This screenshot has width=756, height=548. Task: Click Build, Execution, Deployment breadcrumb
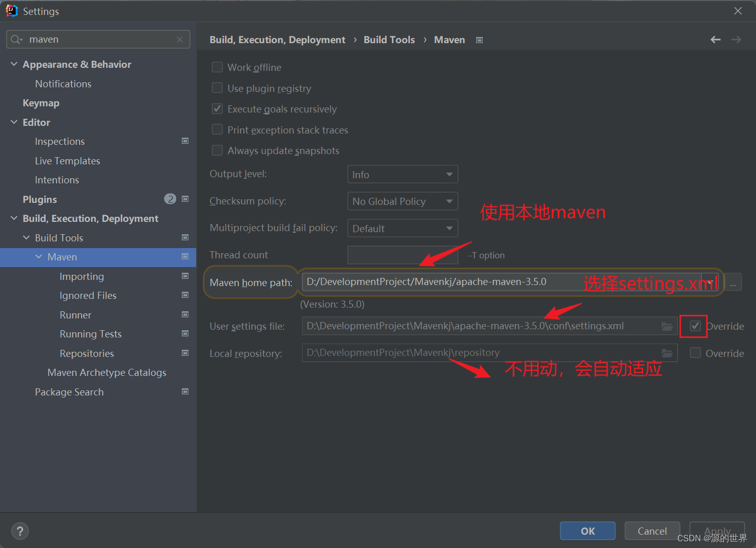[277, 40]
